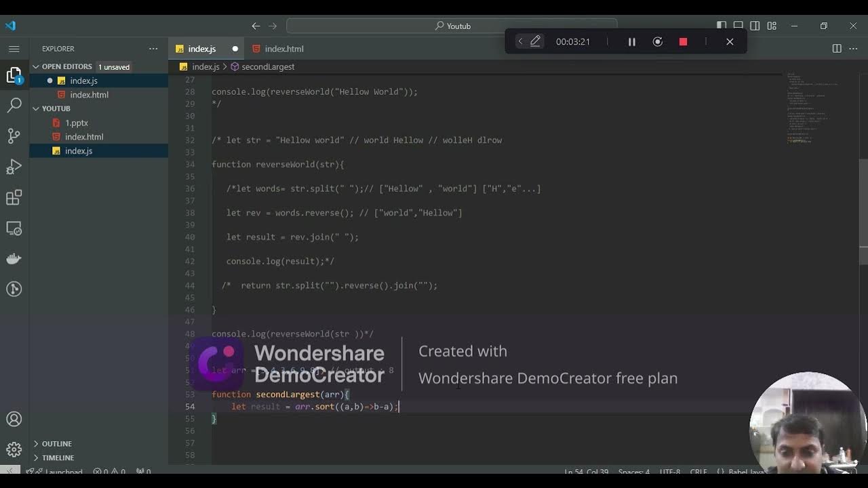Open the recorder pen annotation tool
The width and height of the screenshot is (868, 488).
pos(535,41)
